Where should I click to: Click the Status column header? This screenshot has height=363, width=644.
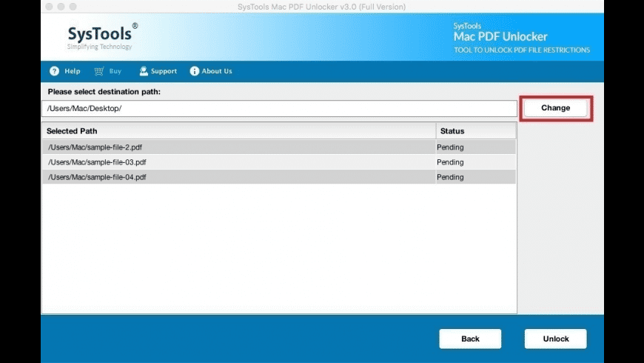pos(476,131)
